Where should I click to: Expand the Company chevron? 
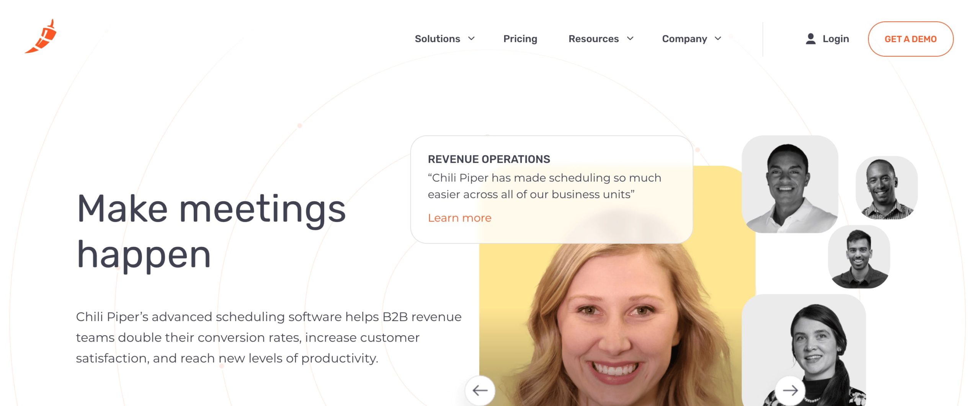(718, 39)
